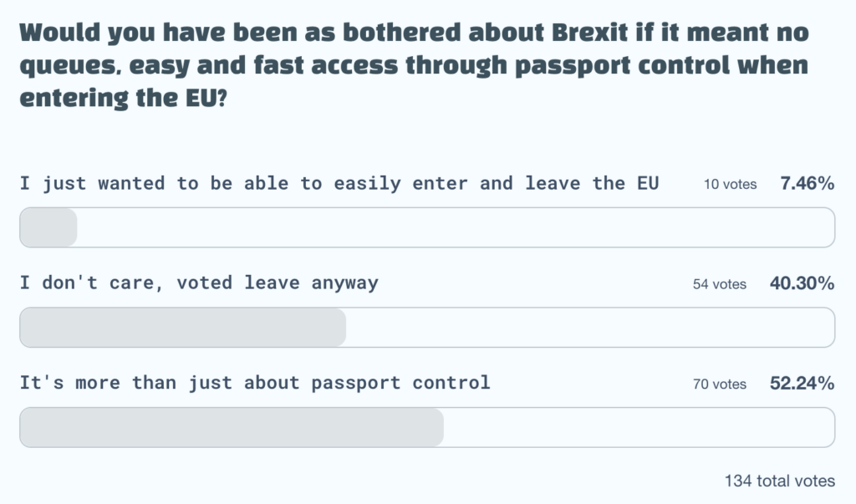Click the '134 total votes' text

click(779, 481)
